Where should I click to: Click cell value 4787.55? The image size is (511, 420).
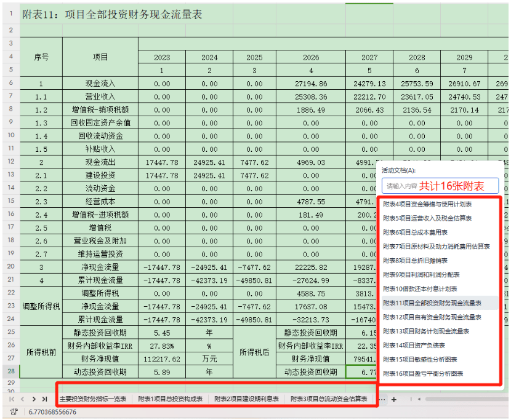coord(311,202)
